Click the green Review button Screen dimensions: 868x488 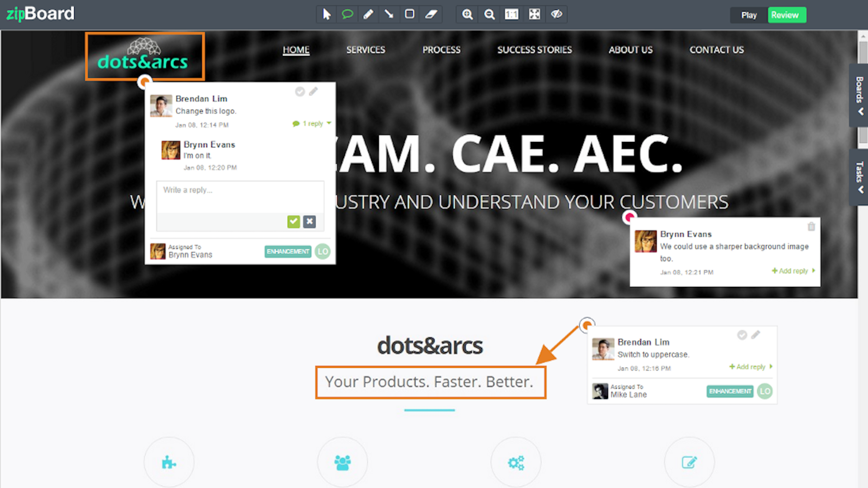click(x=787, y=14)
